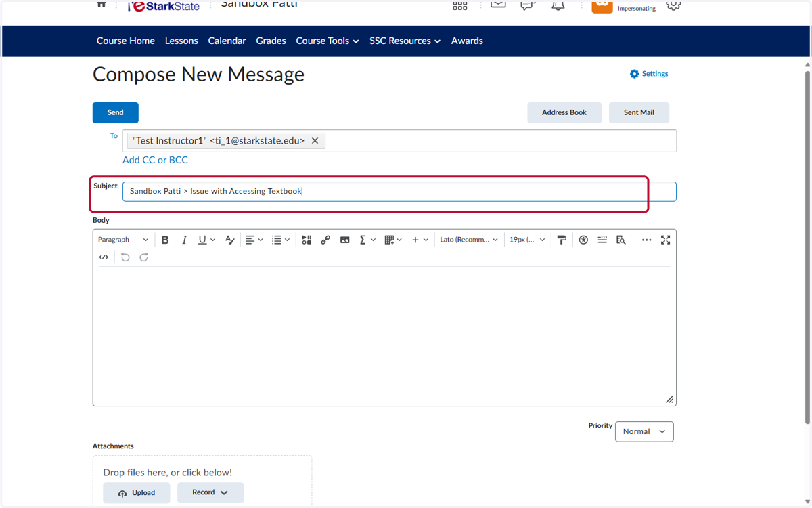Expand the Course Tools menu
The width and height of the screenshot is (812, 508).
click(x=328, y=41)
